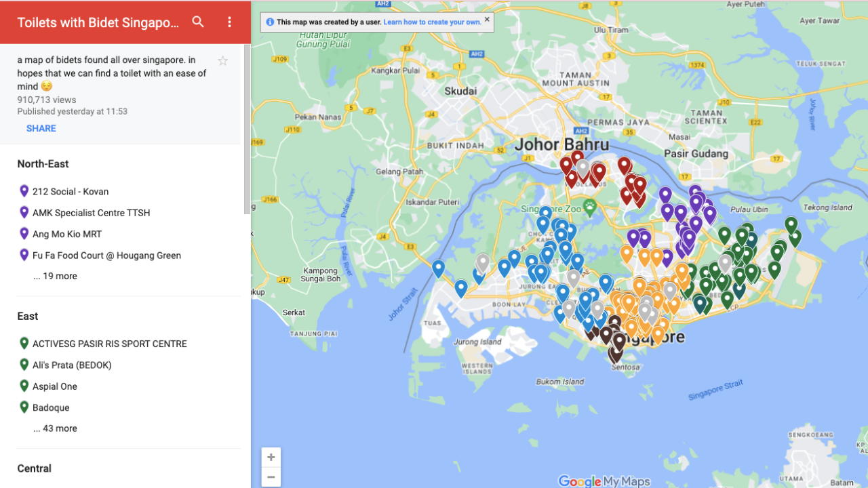Select Ang Mo Kio MRT entry

(67, 235)
